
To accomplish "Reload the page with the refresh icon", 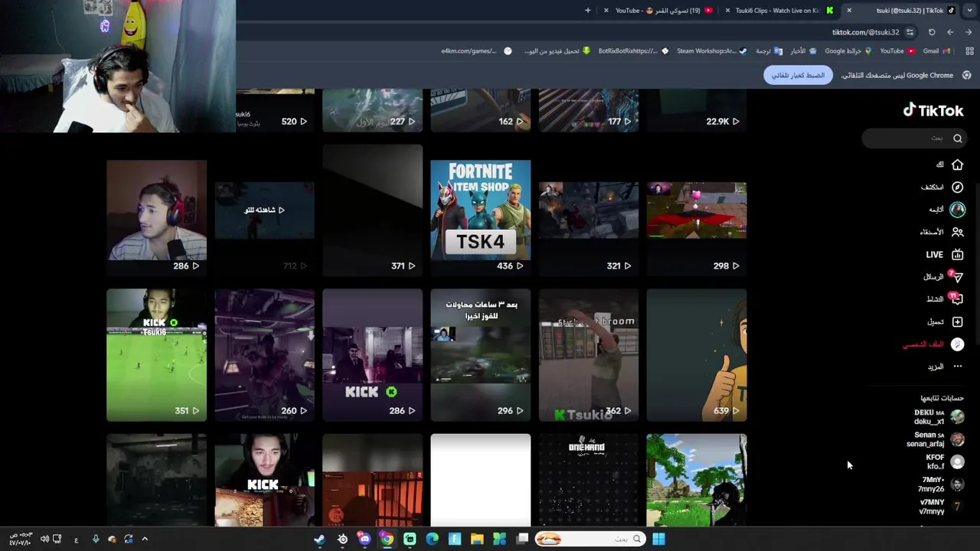I will 932,32.
